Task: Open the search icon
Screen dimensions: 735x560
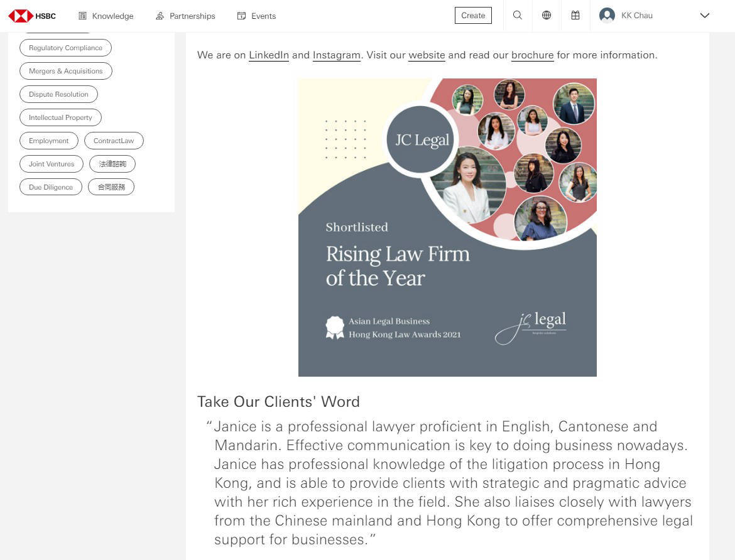Action: pos(518,16)
